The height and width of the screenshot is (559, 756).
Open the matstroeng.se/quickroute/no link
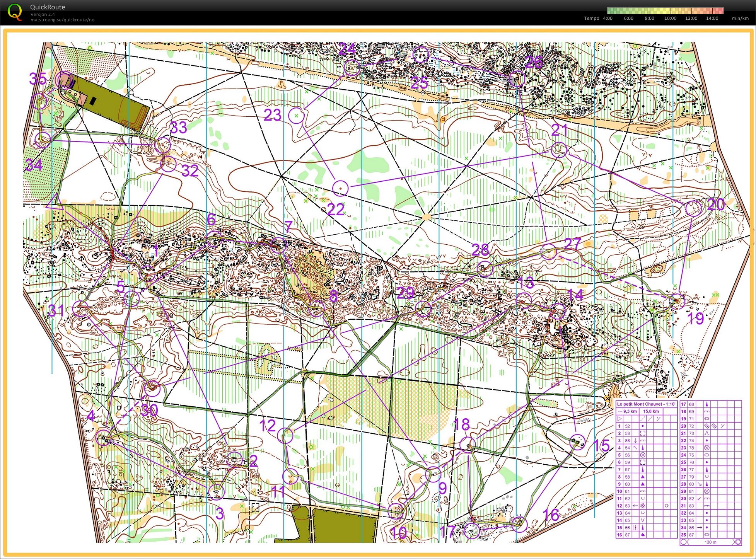click(62, 20)
